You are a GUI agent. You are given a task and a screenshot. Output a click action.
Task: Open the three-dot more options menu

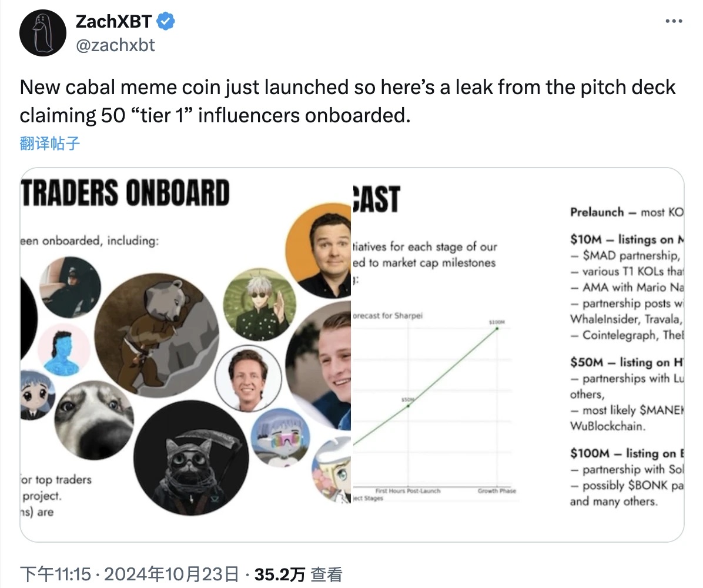coord(674,21)
